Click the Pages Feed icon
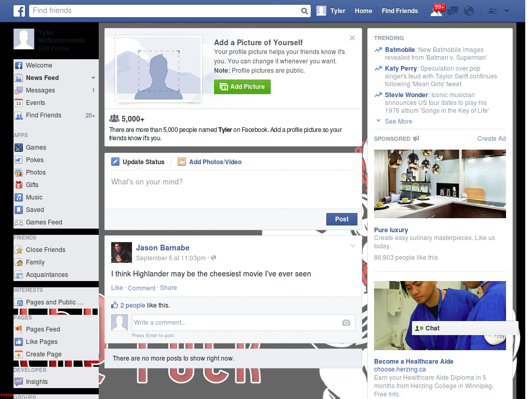Viewport: 532px width, 399px height. click(19, 329)
